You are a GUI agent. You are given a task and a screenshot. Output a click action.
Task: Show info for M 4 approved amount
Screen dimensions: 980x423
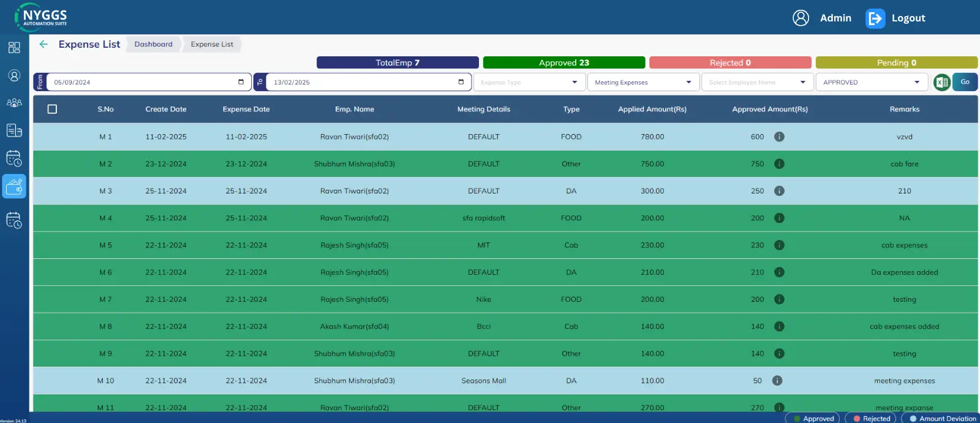pos(779,218)
